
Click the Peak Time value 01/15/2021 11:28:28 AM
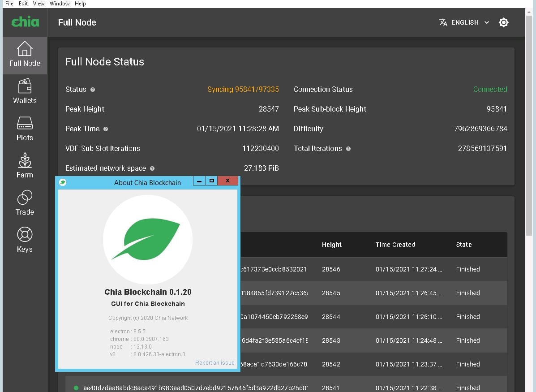[x=238, y=129]
